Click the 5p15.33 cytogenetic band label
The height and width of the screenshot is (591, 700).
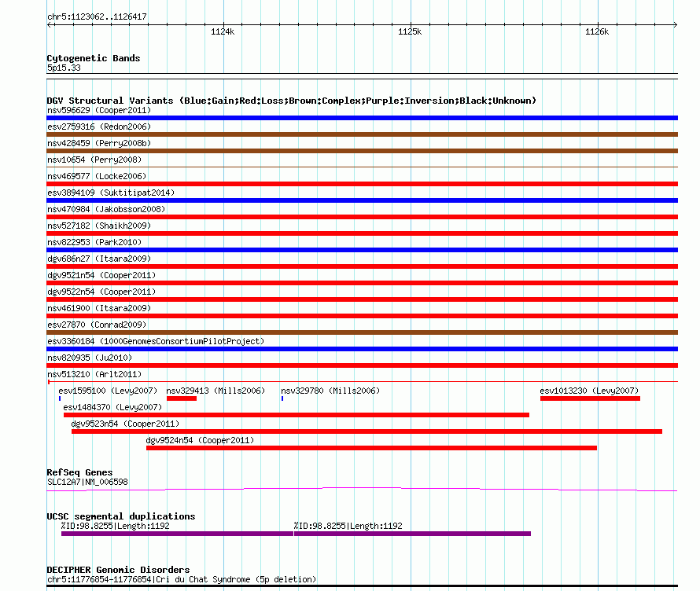click(x=64, y=68)
